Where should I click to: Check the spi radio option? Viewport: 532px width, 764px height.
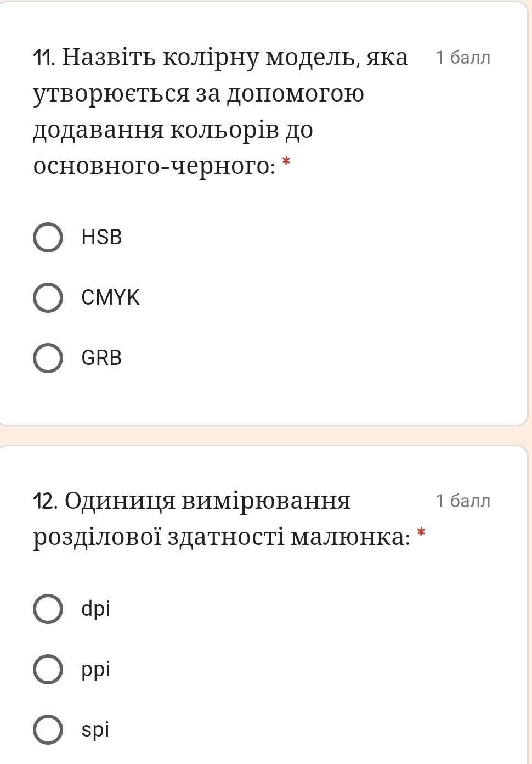click(x=48, y=729)
